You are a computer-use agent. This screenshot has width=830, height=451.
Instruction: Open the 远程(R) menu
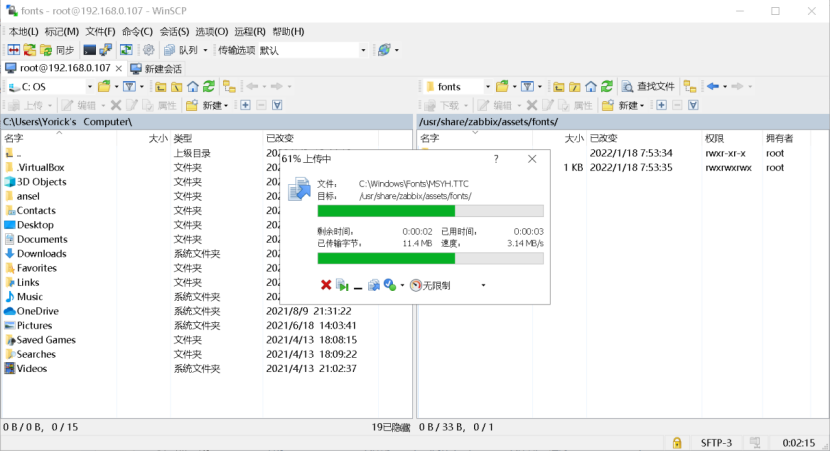coord(249,32)
